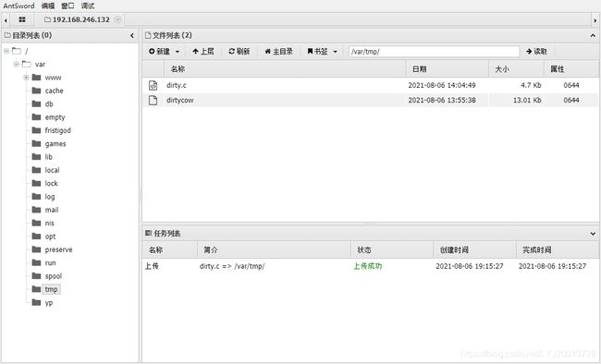Screen dimensions: 601x364
Task: Select the dirtycow file name
Action: pyautogui.click(x=179, y=101)
